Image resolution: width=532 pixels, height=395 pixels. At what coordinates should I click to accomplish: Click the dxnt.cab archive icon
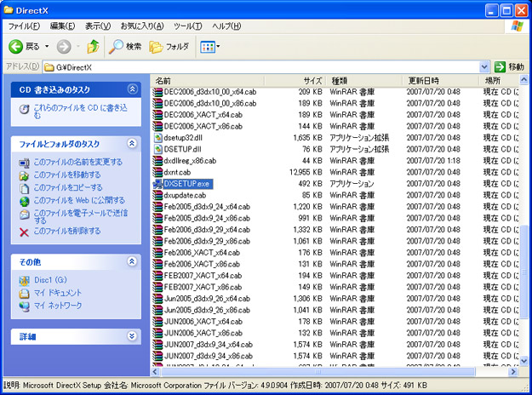tap(157, 173)
